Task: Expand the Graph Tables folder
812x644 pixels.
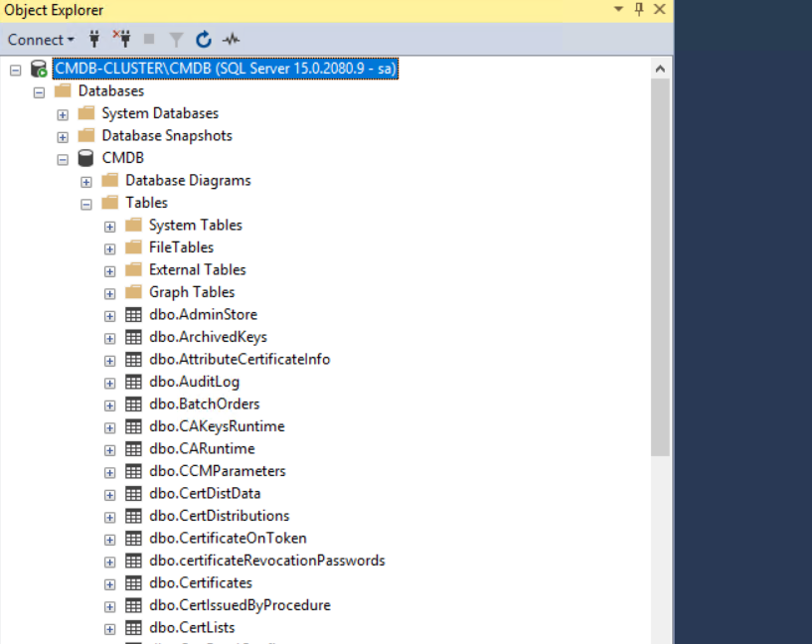Action: pyautogui.click(x=109, y=293)
